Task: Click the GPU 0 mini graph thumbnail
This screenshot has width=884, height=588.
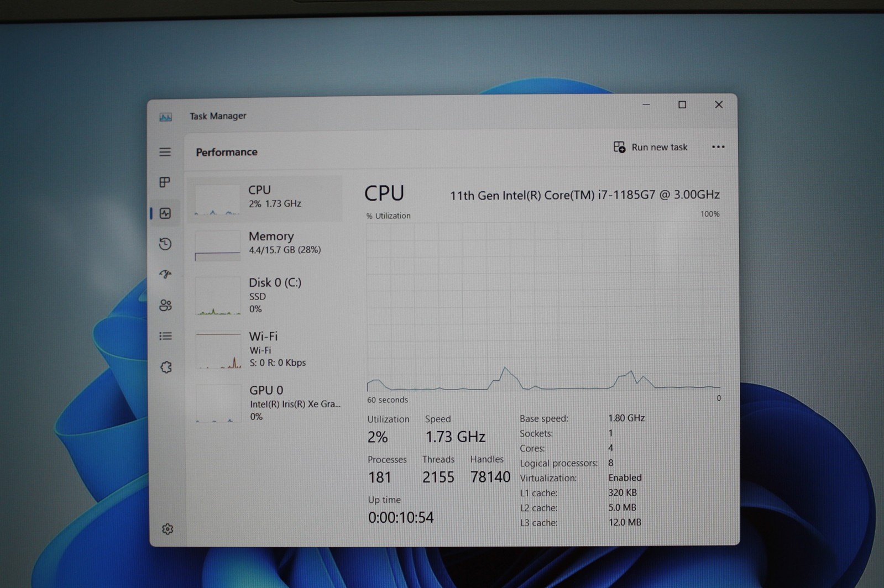Action: click(x=218, y=403)
